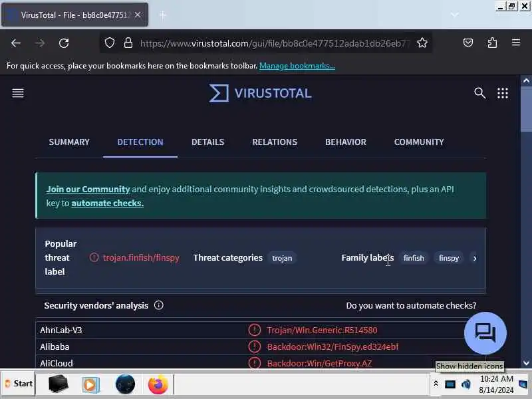Click the AhnLab-V3 detection alert icon
532x399 pixels.
coord(255,330)
